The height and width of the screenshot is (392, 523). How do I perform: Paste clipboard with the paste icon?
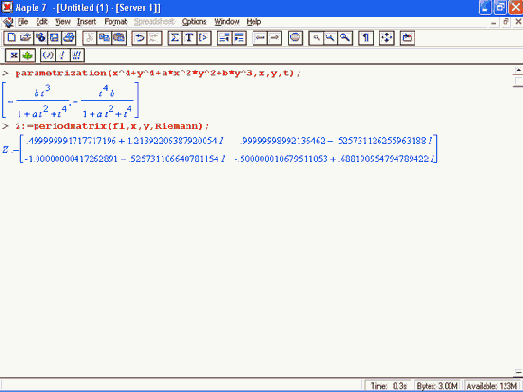[x=119, y=38]
